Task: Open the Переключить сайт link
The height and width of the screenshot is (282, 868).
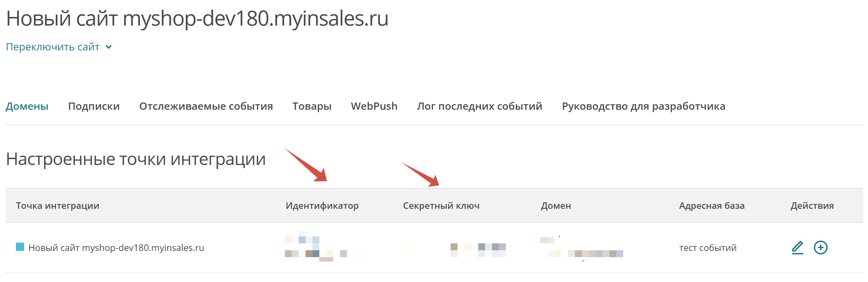Action: coord(53,47)
